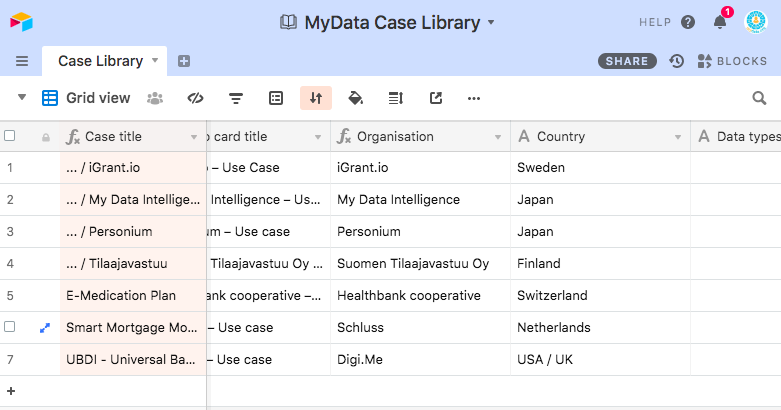Image resolution: width=781 pixels, height=410 pixels.
Task: Select the Case Library tab
Action: 100,61
